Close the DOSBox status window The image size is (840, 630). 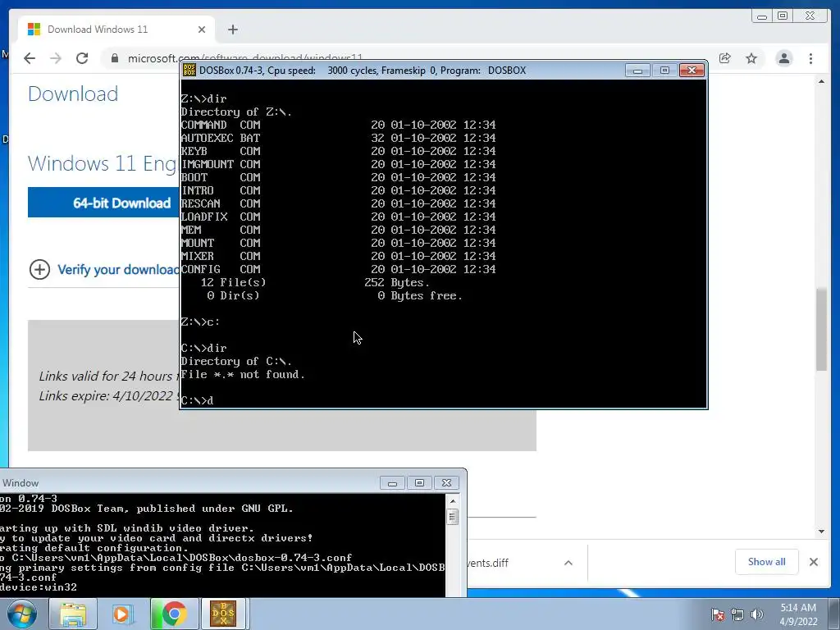point(446,482)
